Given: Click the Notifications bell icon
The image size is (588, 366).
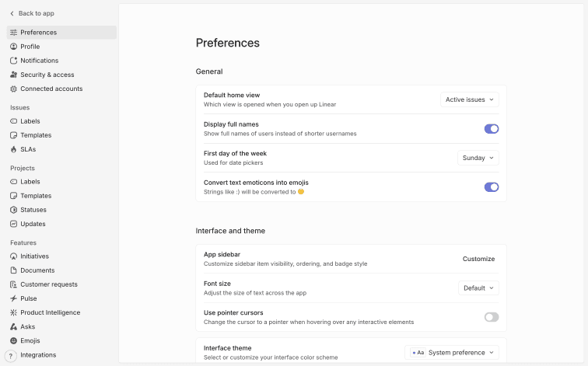Looking at the screenshot, I should (x=13, y=61).
